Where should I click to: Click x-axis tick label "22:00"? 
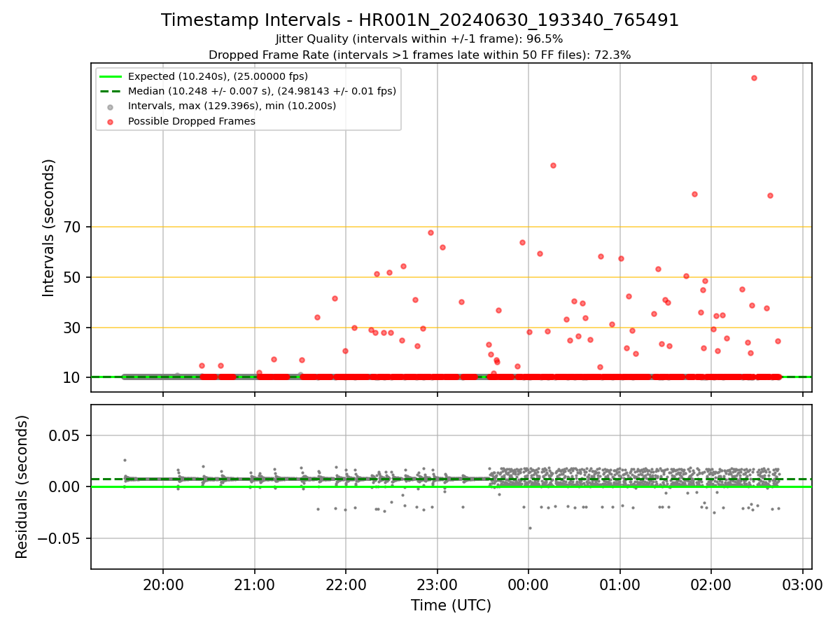pyautogui.click(x=346, y=585)
